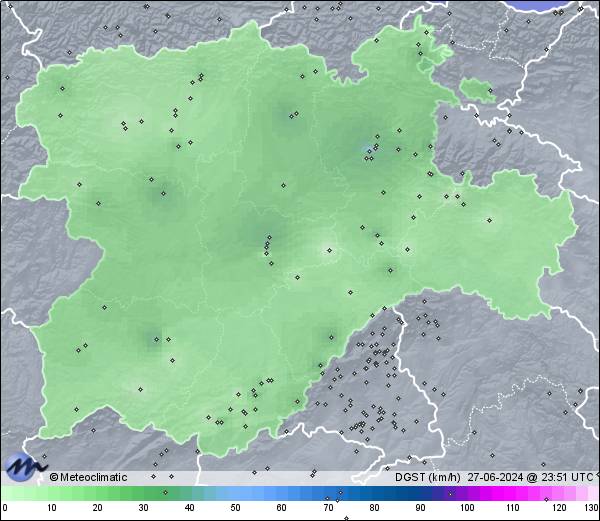The image size is (600, 521).
Task: Click the 70 label on the scale
Action: (328, 508)
